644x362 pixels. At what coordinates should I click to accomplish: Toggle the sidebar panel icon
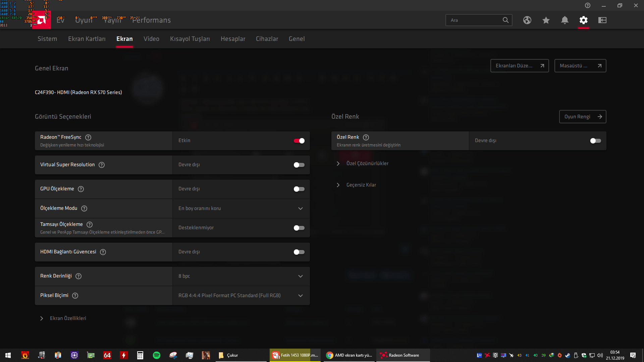[x=602, y=20]
